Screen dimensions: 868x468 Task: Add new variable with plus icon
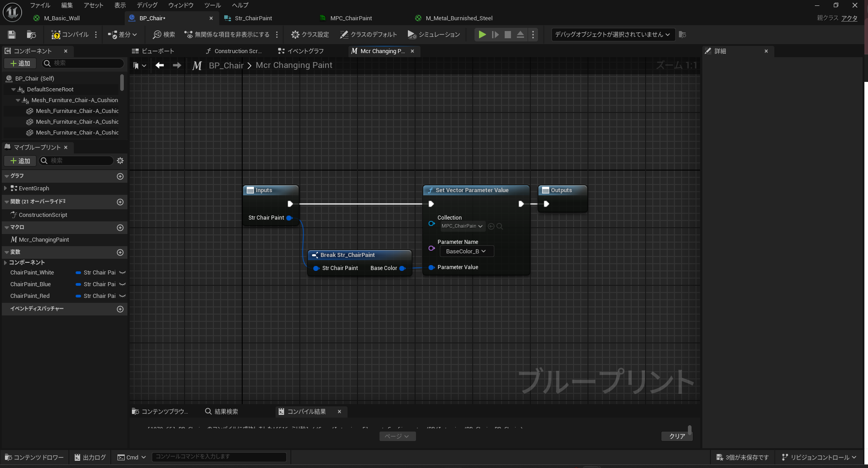tap(120, 252)
